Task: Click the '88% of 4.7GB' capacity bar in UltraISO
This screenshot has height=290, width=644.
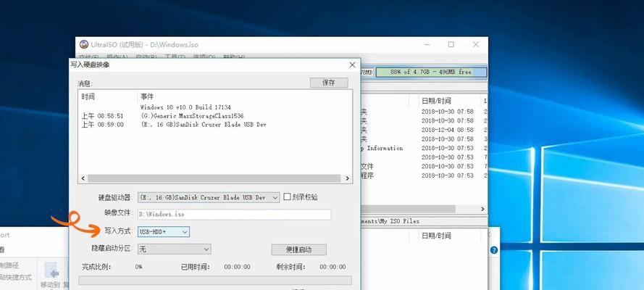Action: point(431,72)
